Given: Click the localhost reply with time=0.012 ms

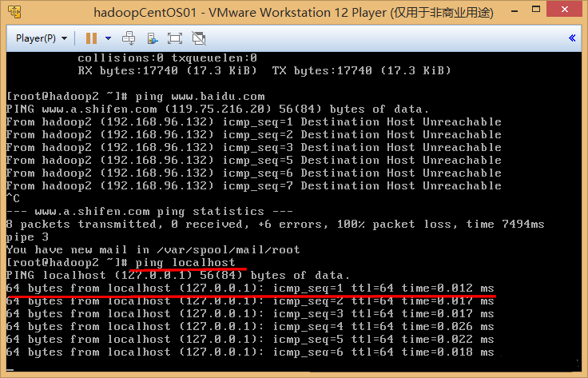Looking at the screenshot, I should 250,288.
